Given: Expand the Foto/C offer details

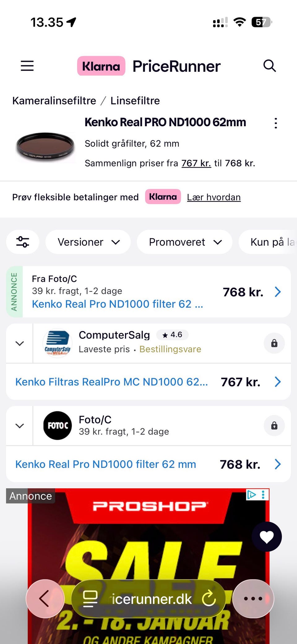Looking at the screenshot, I should [x=20, y=426].
